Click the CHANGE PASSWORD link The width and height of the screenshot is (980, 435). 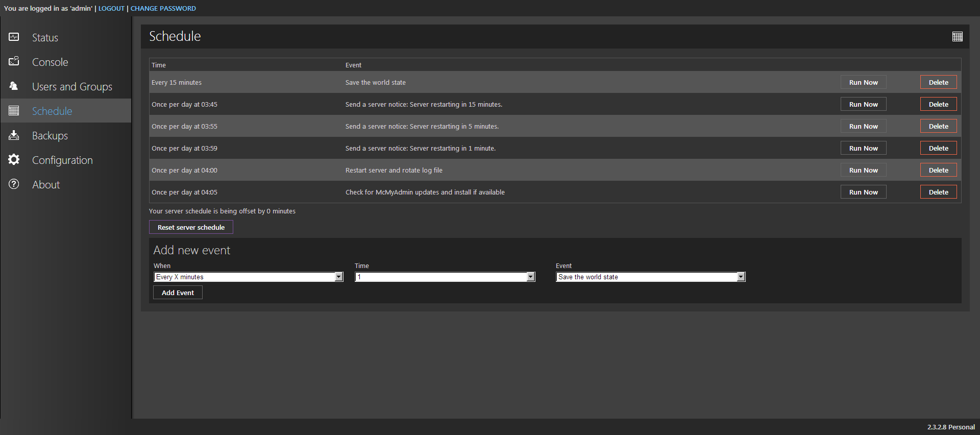point(163,8)
